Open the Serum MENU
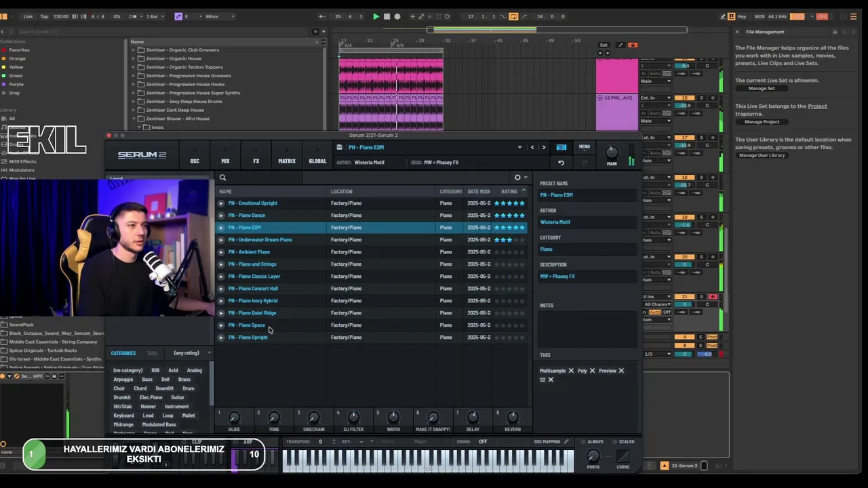 (x=585, y=147)
